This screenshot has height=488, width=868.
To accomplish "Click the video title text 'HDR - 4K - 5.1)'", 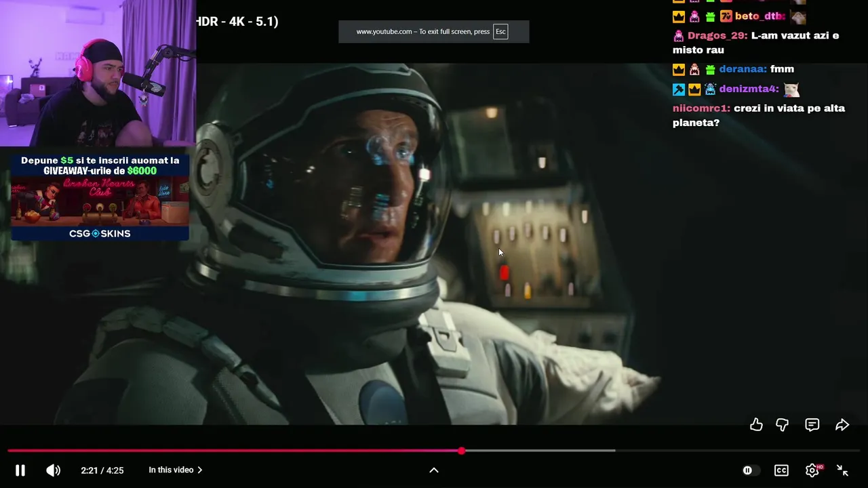I will pos(237,22).
